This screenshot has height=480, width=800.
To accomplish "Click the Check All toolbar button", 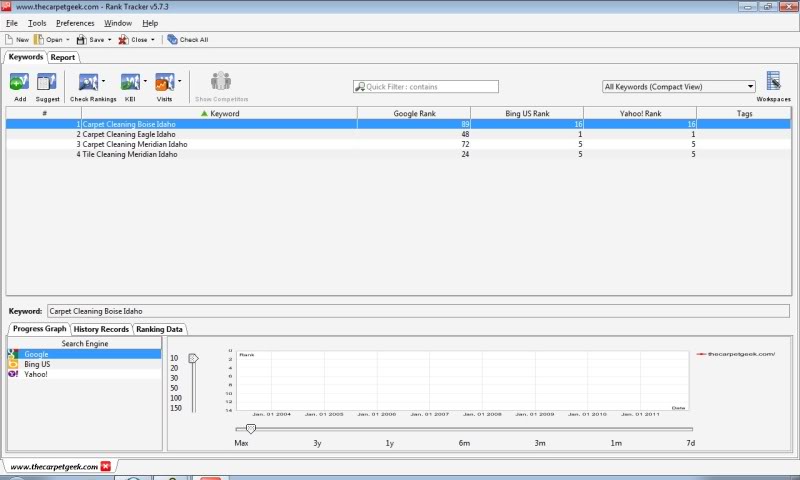I will click(188, 40).
